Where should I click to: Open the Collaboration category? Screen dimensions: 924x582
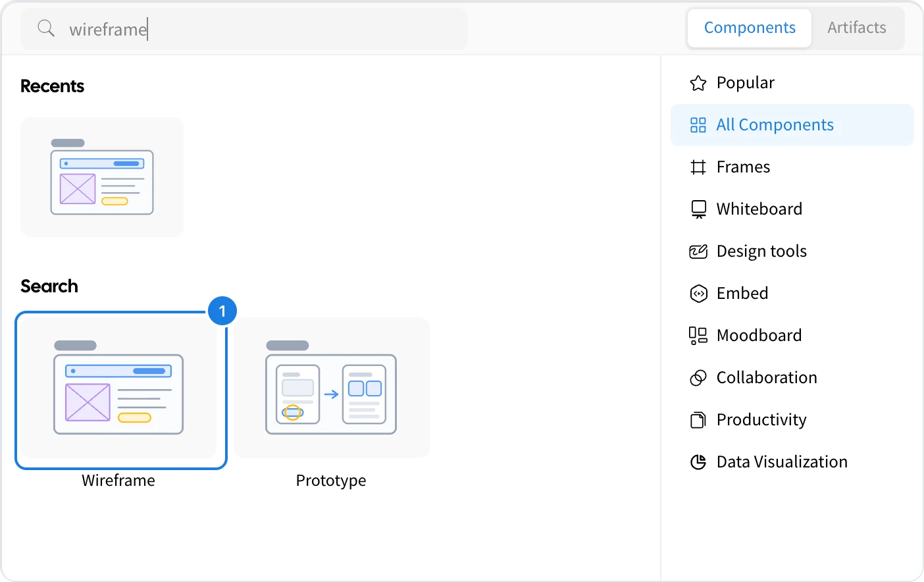(x=792, y=378)
